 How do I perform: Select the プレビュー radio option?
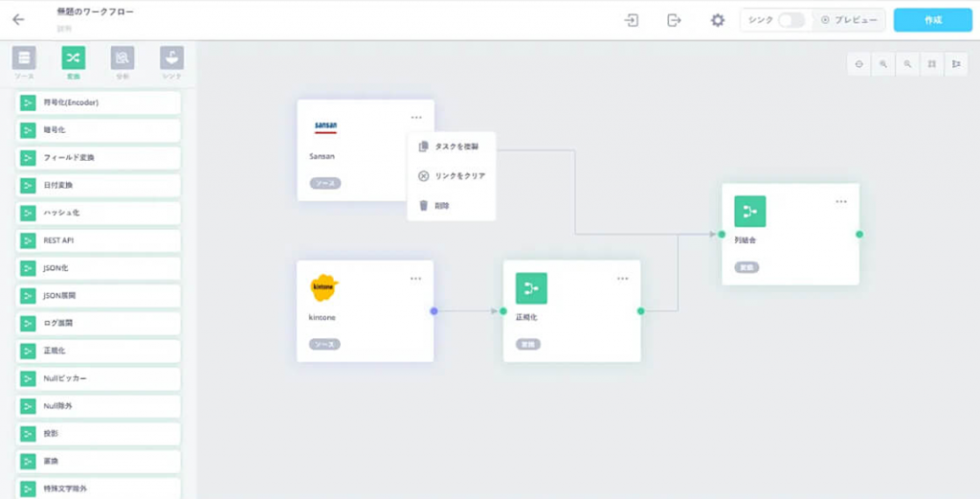pos(825,20)
